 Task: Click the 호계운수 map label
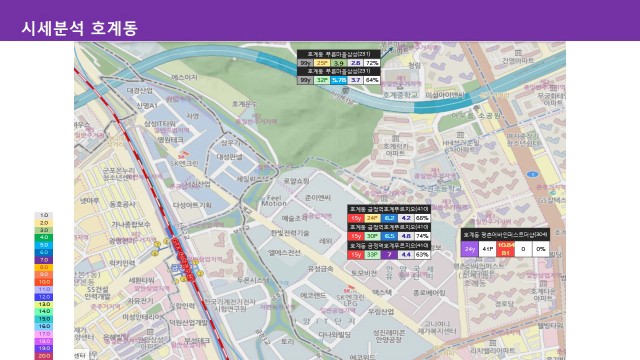coord(244,104)
